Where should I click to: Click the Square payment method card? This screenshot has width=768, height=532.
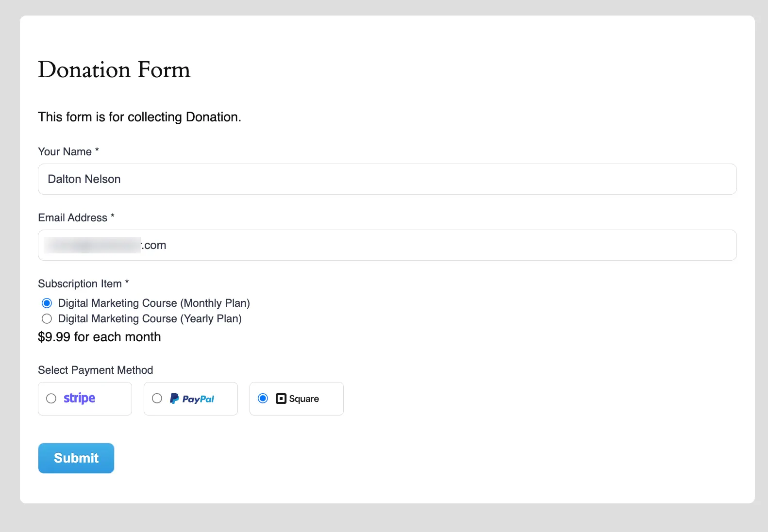coord(296,399)
